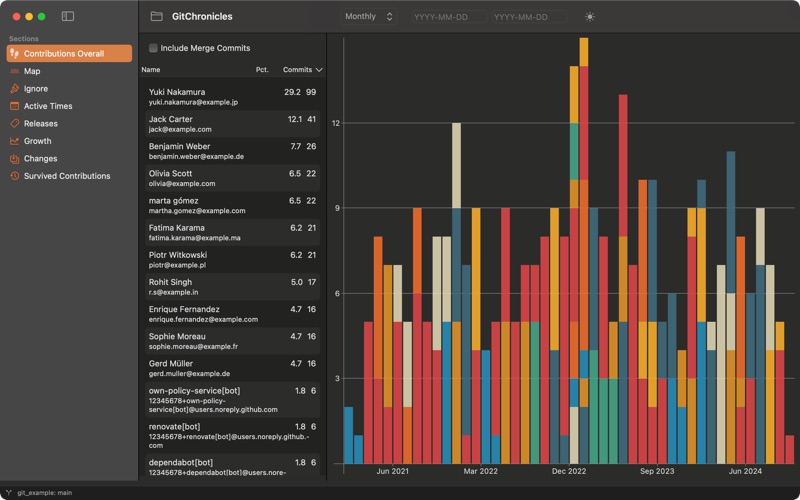Click the Jun 2021 axis label
Screen dimensions: 800x500
(x=392, y=471)
